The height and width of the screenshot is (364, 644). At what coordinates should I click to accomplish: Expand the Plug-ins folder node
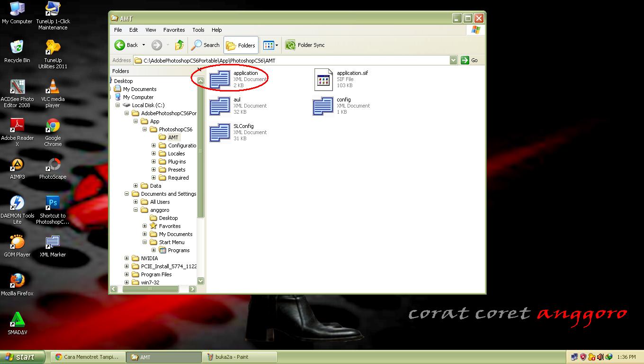[154, 162]
